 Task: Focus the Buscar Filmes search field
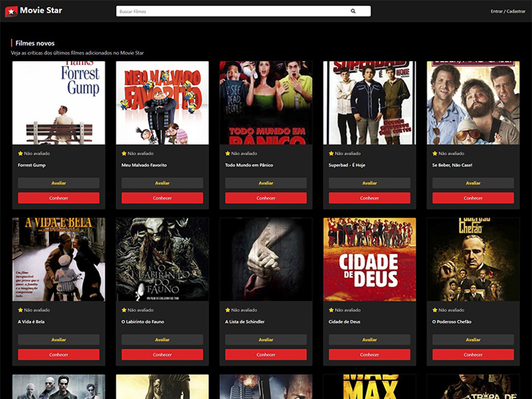pos(243,11)
